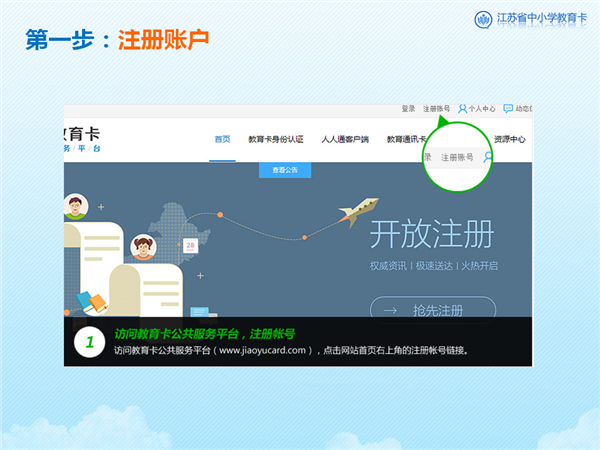The height and width of the screenshot is (450, 600).
Task: Click the chat bubble icon in top bar
Action: [x=508, y=109]
